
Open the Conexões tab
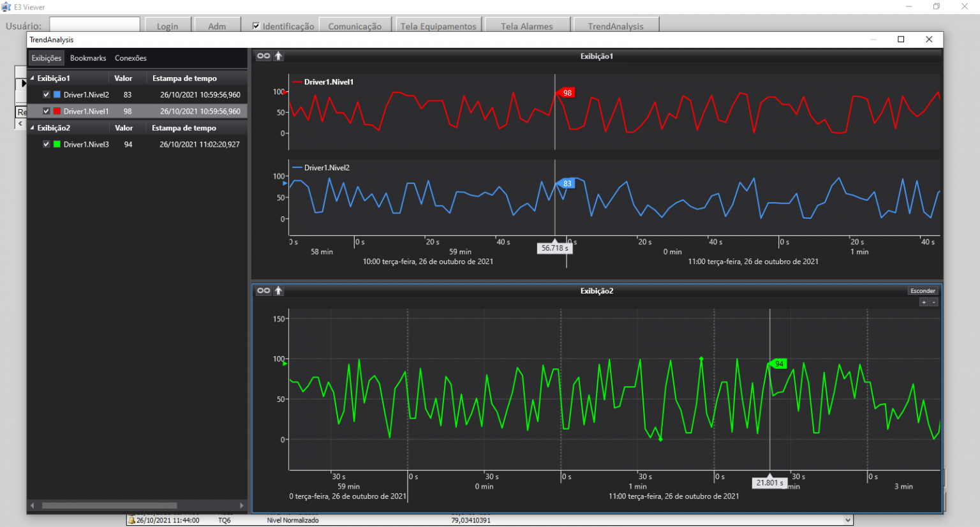coord(130,58)
